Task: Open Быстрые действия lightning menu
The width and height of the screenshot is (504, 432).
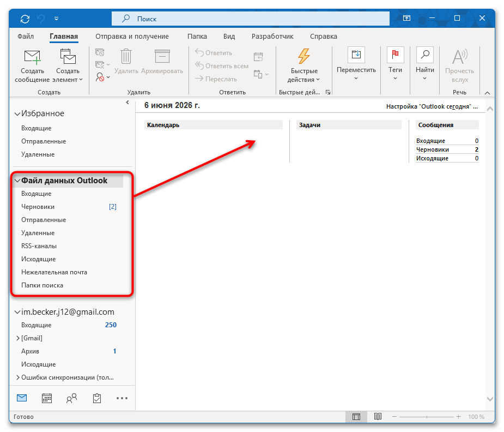Action: click(303, 65)
